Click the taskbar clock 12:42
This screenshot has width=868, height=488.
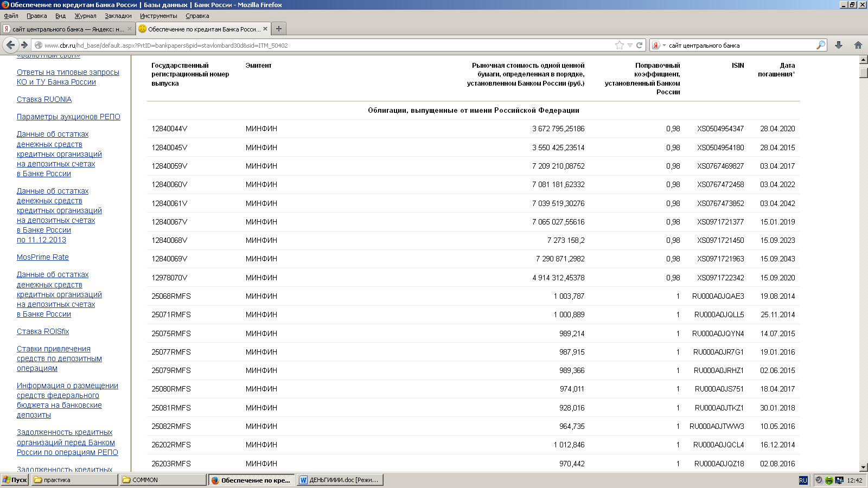pos(854,480)
